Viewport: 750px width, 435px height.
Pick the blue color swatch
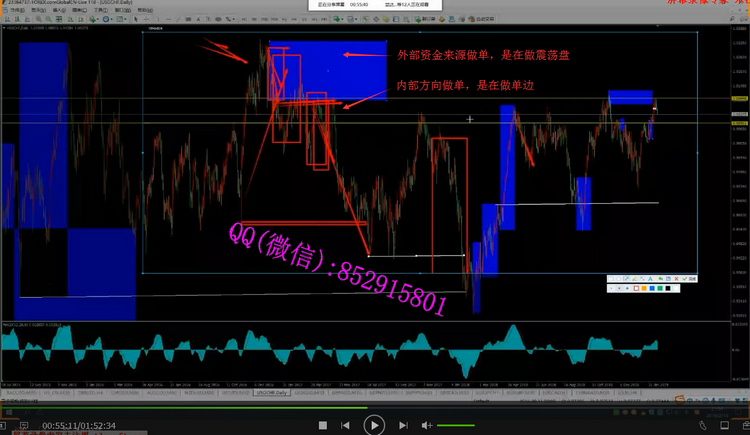pyautogui.click(x=652, y=288)
